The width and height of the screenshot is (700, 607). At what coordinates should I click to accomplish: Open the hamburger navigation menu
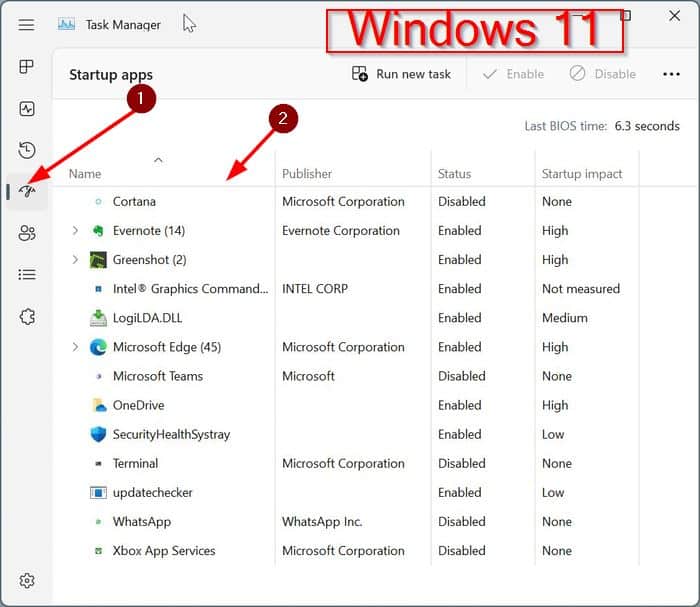point(26,25)
